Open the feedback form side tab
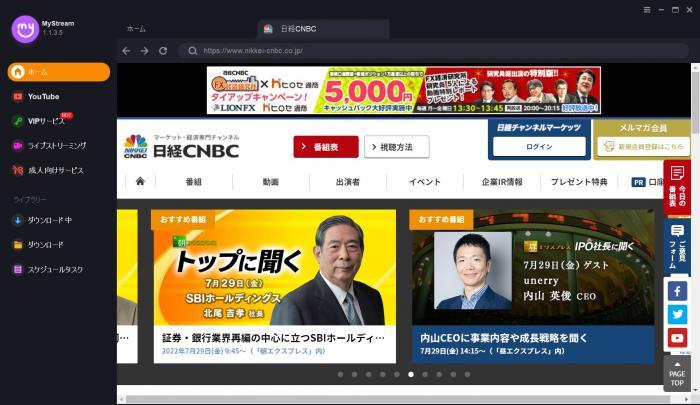The width and height of the screenshot is (700, 405). click(677, 246)
